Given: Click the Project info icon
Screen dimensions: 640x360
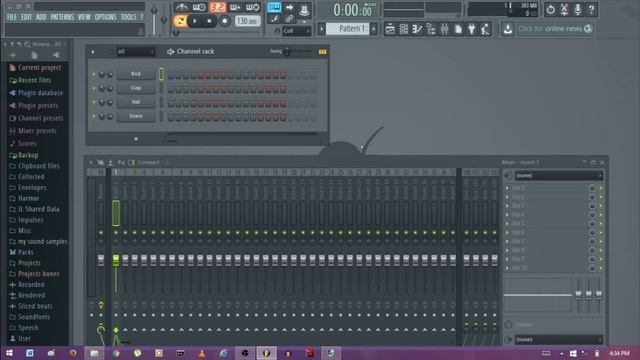Looking at the screenshot, I should tap(458, 29).
